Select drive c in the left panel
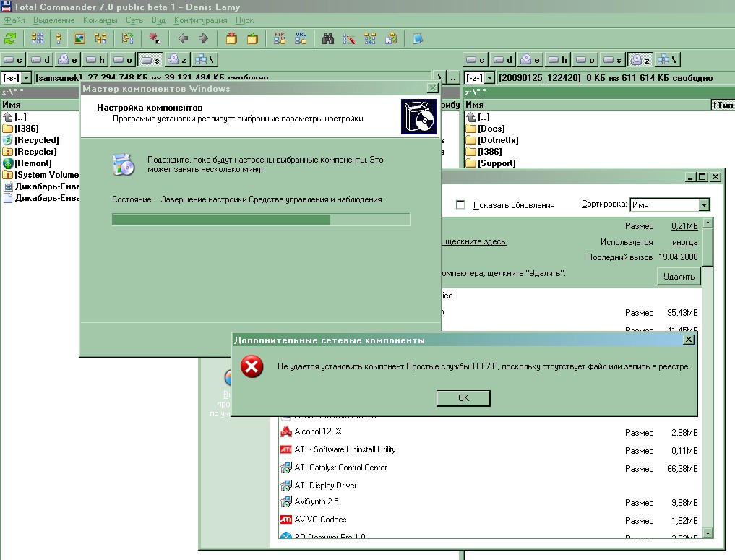The image size is (735, 560). click(13, 59)
